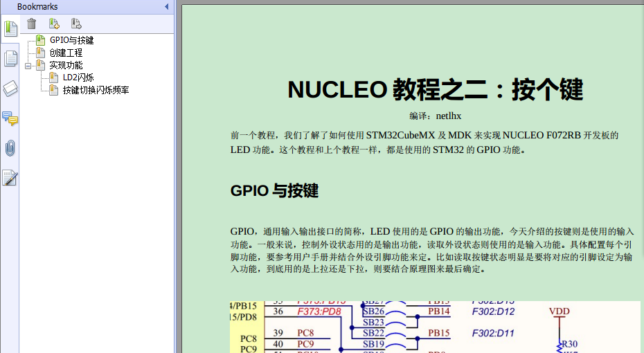Click the author line 编译：netlhx
Image resolution: width=644 pixels, height=353 pixels.
436,116
